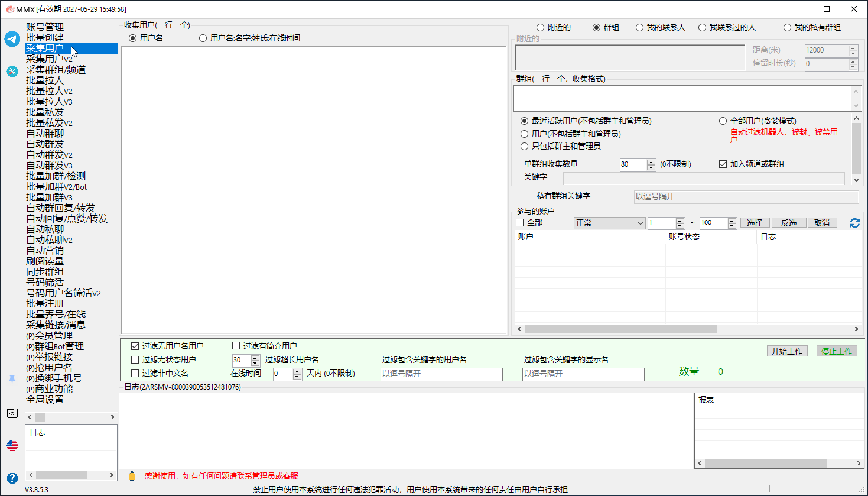Open 自动营销 in the function list
This screenshot has height=496, width=868.
pos(45,250)
